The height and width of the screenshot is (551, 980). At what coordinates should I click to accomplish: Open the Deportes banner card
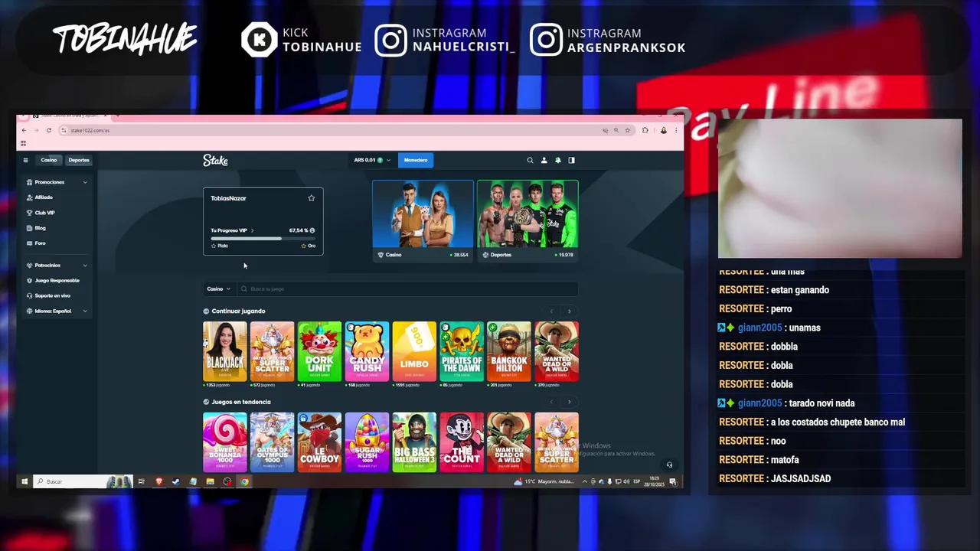[x=528, y=220]
